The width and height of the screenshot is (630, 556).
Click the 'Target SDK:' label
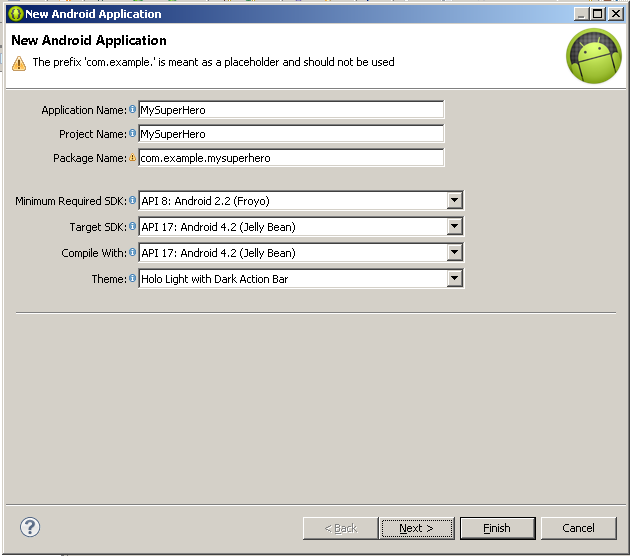click(98, 227)
